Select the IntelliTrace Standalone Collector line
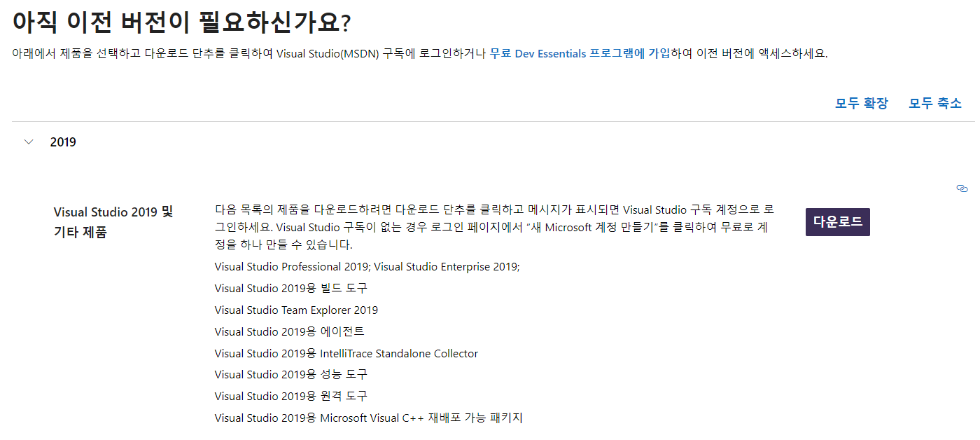Screen dimensions: 980x440 tap(346, 354)
